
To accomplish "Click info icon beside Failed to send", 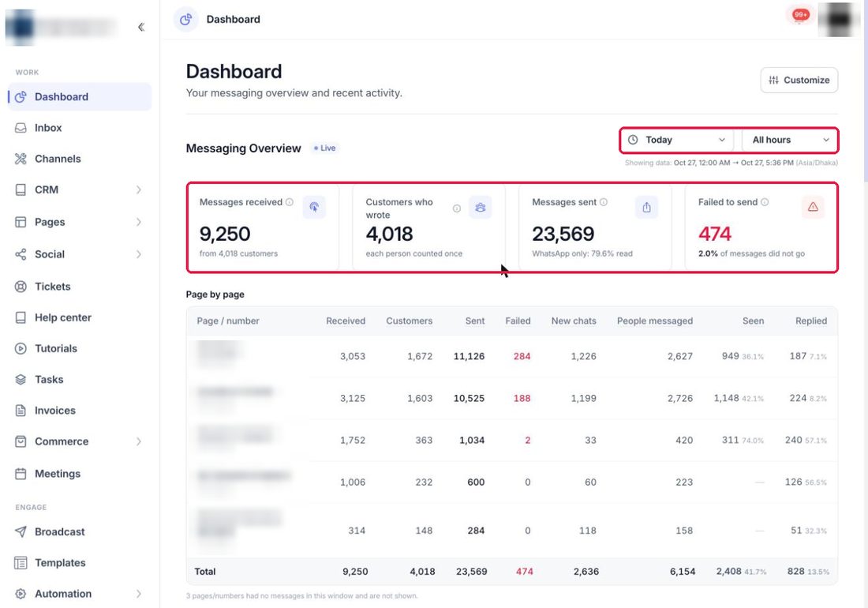I will click(765, 202).
